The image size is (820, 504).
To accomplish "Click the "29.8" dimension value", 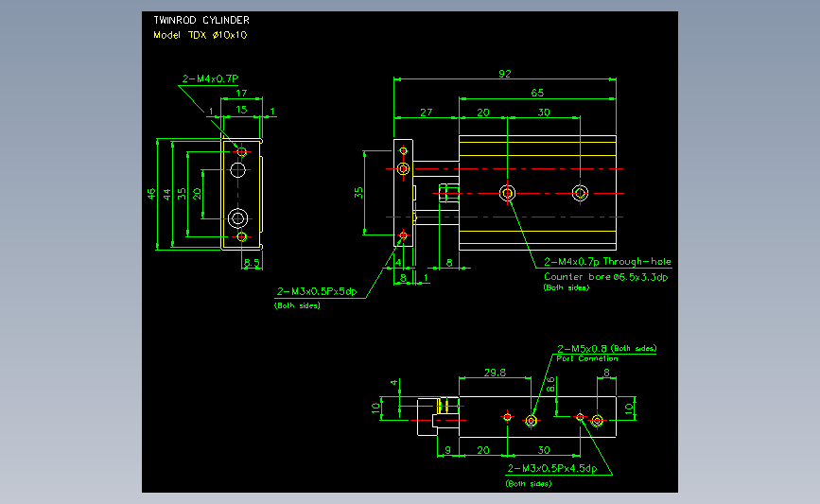I will pyautogui.click(x=495, y=373).
